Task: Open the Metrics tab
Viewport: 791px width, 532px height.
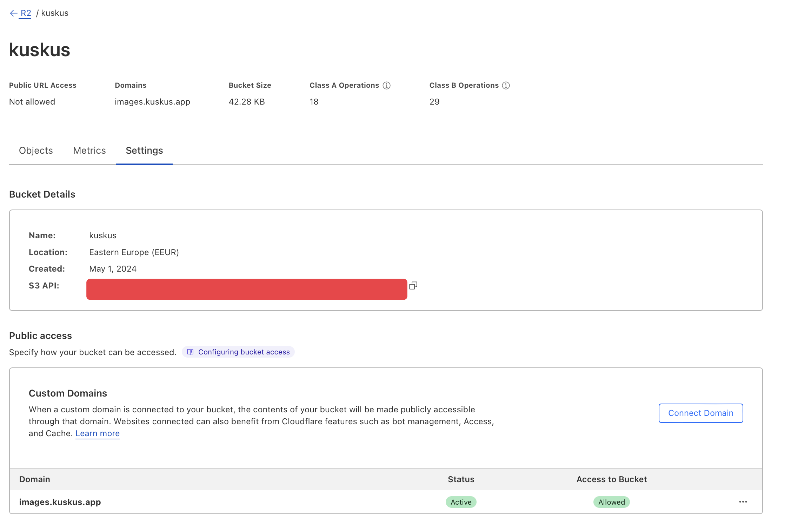Action: [89, 151]
